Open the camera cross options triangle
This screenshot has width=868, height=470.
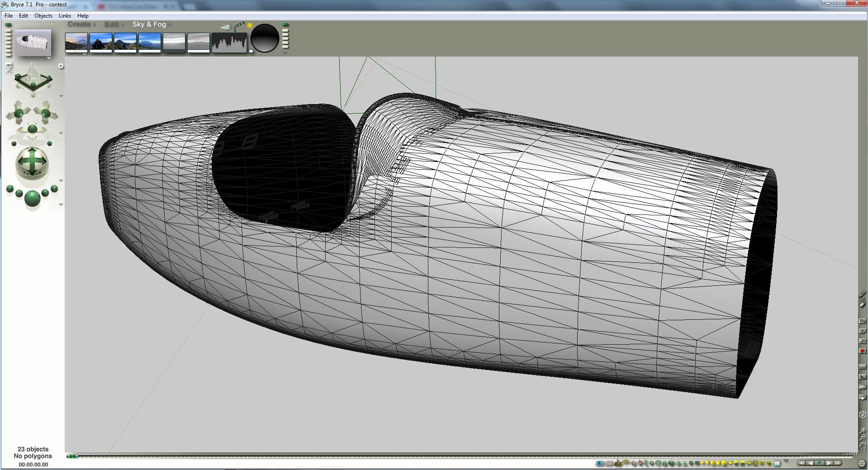pos(61,133)
